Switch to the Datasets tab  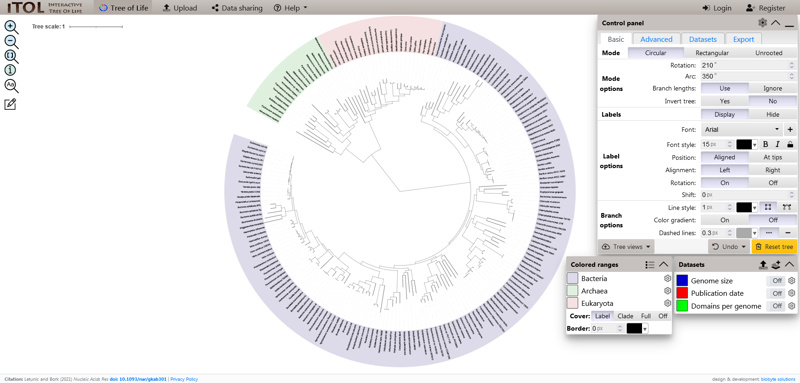(703, 39)
